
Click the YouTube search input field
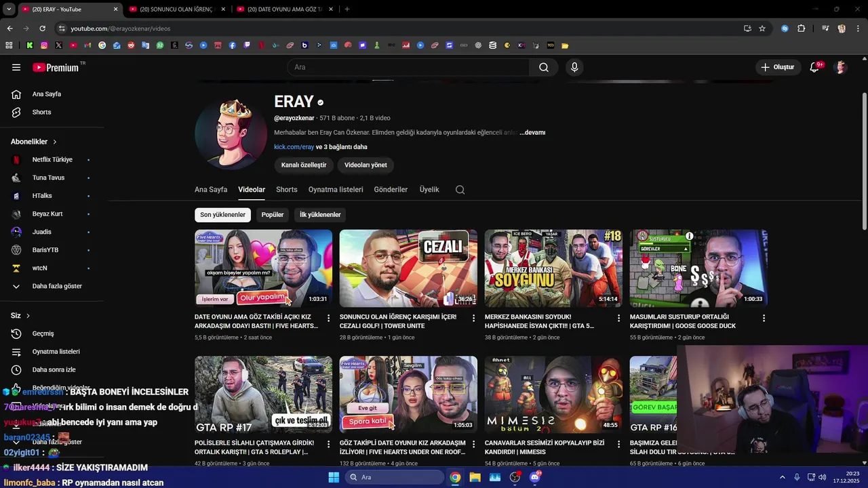[x=408, y=67]
